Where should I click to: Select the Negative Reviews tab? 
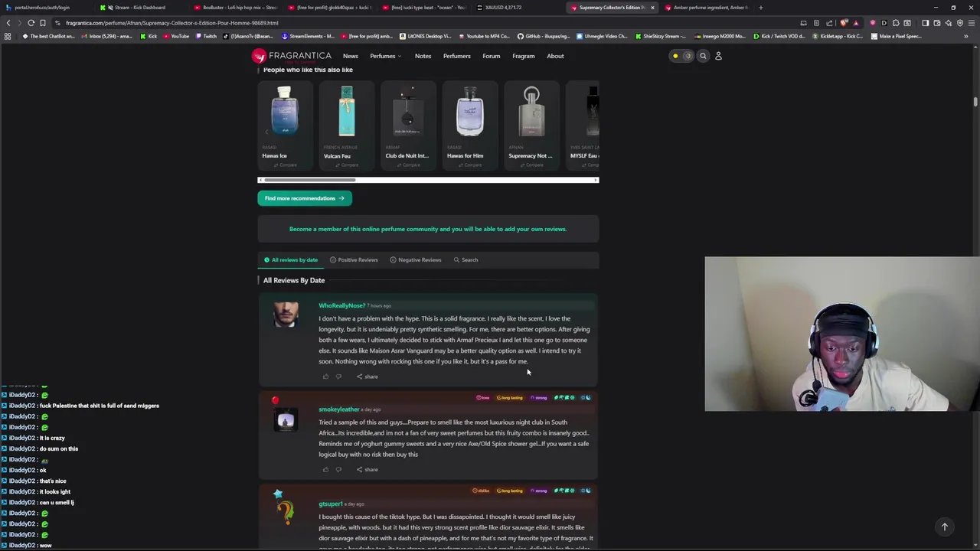[415, 259]
